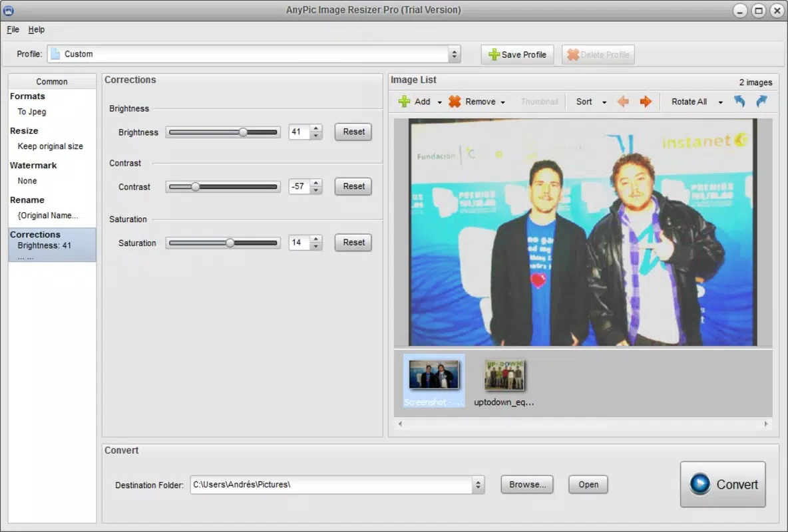This screenshot has height=532, width=788.
Task: Click the large image preview
Action: click(583, 232)
